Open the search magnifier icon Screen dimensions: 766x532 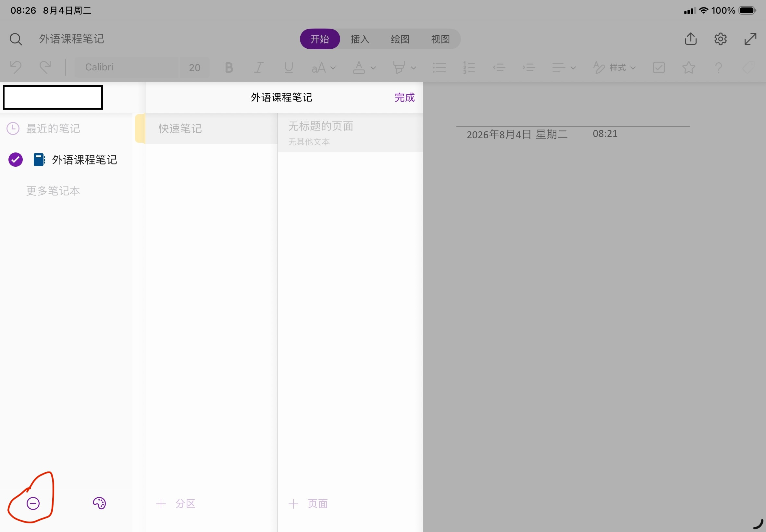16,39
